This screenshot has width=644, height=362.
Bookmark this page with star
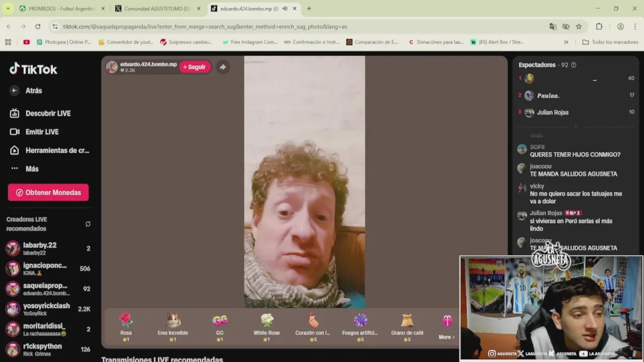pyautogui.click(x=579, y=27)
